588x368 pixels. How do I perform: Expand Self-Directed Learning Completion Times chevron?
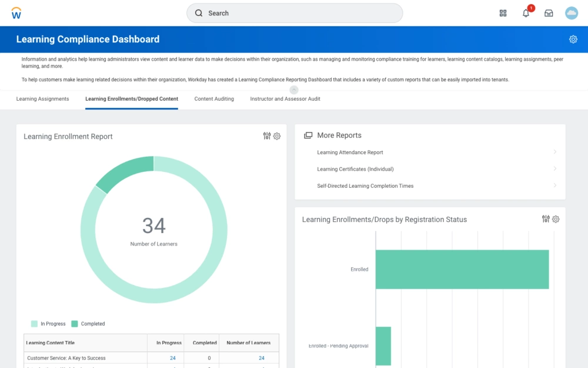point(554,185)
